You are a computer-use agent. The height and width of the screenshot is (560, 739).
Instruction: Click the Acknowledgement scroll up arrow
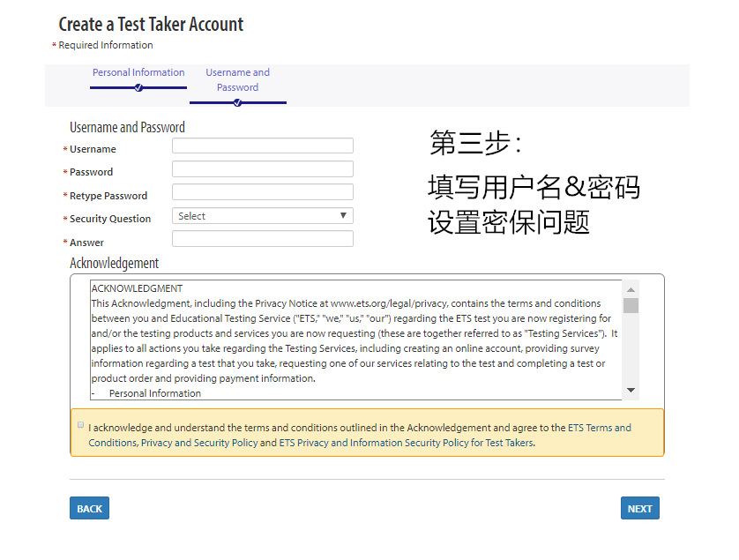pos(631,289)
